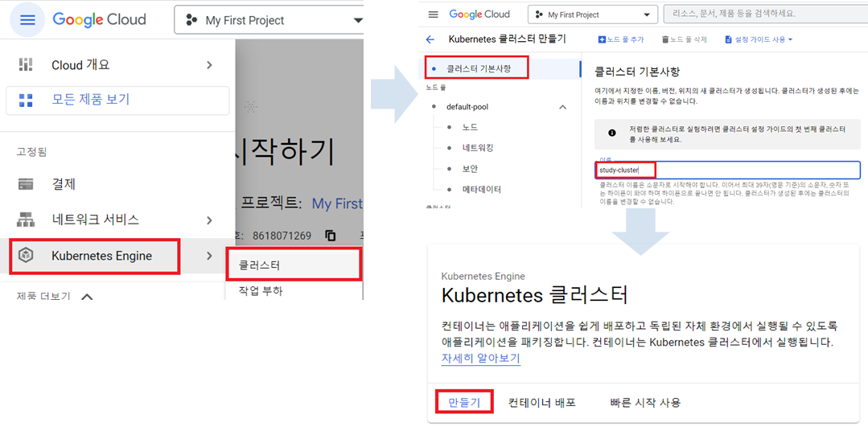The height and width of the screenshot is (431, 868).
Task: Copy project number 8618071269 with the copy icon
Action: (x=331, y=235)
